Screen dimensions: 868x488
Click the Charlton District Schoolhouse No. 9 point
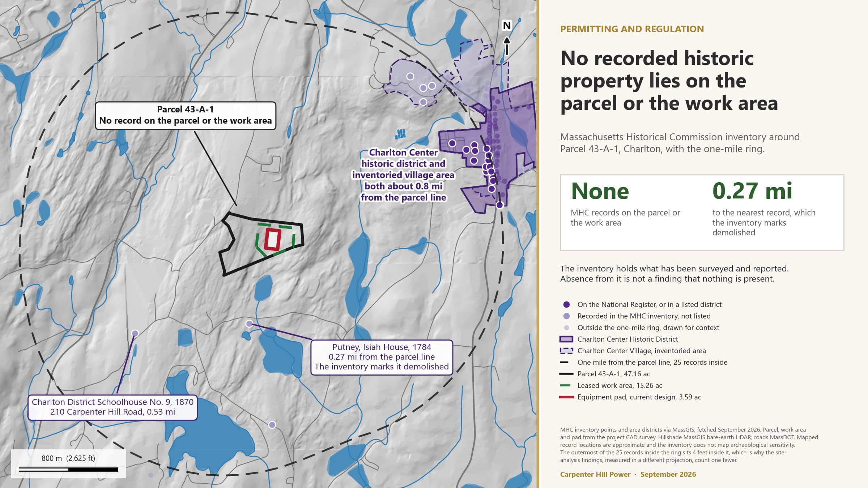135,333
